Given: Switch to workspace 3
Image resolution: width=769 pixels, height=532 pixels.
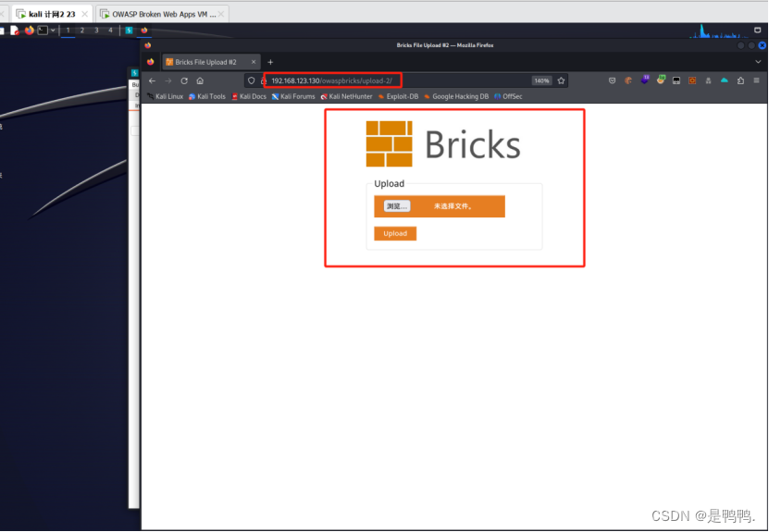Looking at the screenshot, I should (x=96, y=31).
